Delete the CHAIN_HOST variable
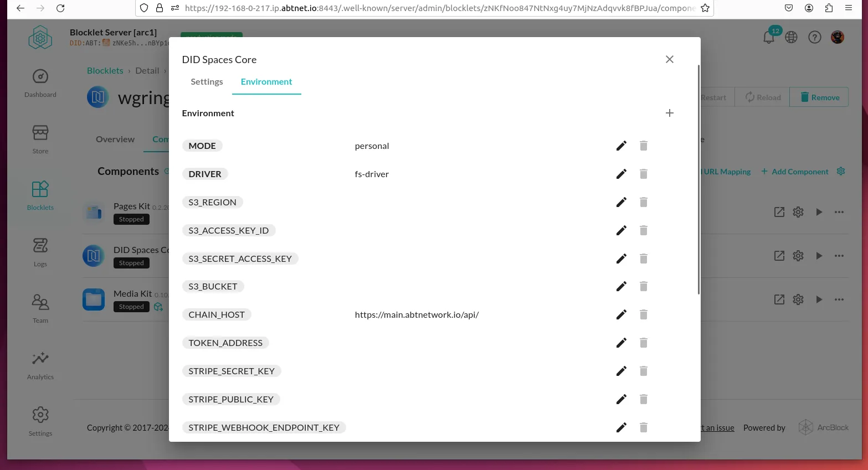The image size is (868, 470). [643, 314]
